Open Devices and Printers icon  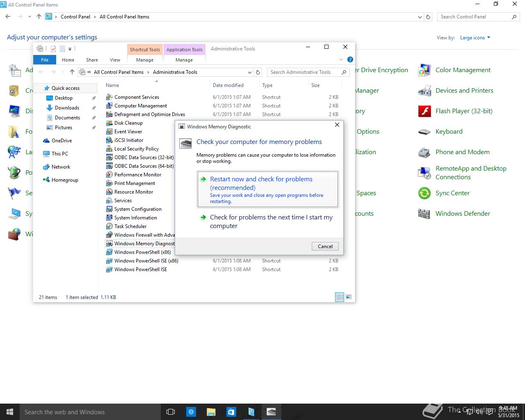coord(424,91)
